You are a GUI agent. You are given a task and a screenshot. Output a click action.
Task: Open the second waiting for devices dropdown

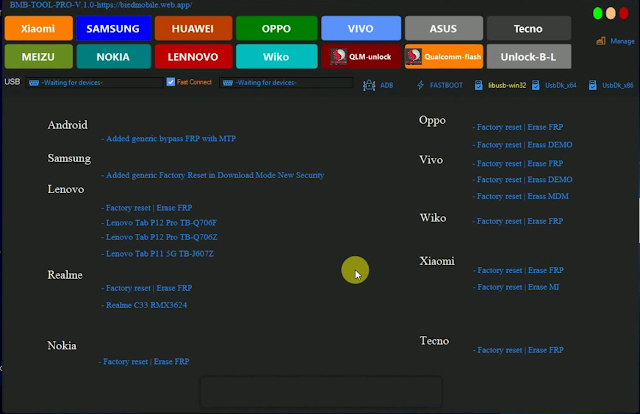[286, 82]
